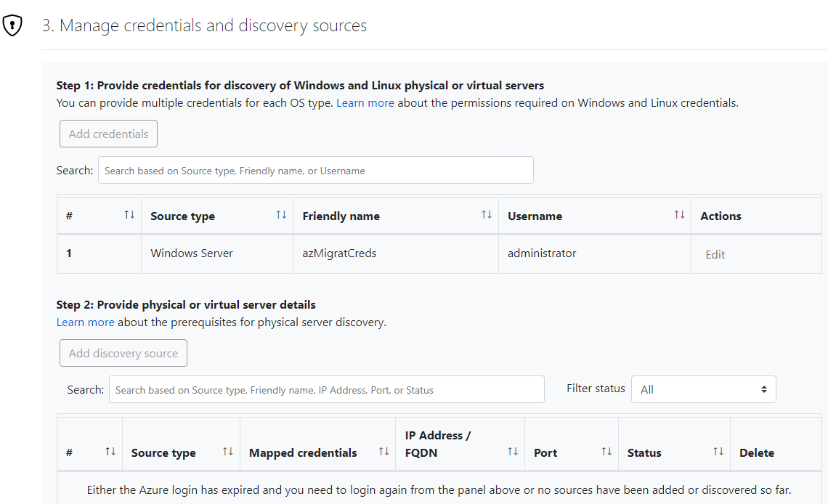Image resolution: width=828 pixels, height=504 pixels.
Task: Sort credentials table by # column
Action: [130, 215]
